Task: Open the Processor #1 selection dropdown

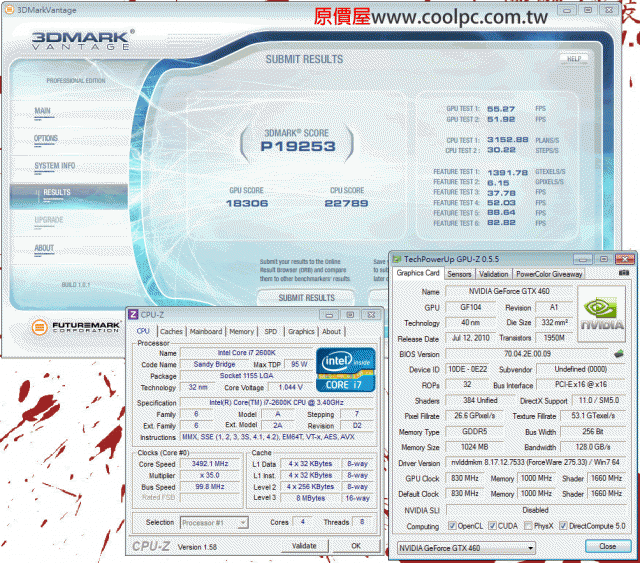Action: click(x=214, y=523)
